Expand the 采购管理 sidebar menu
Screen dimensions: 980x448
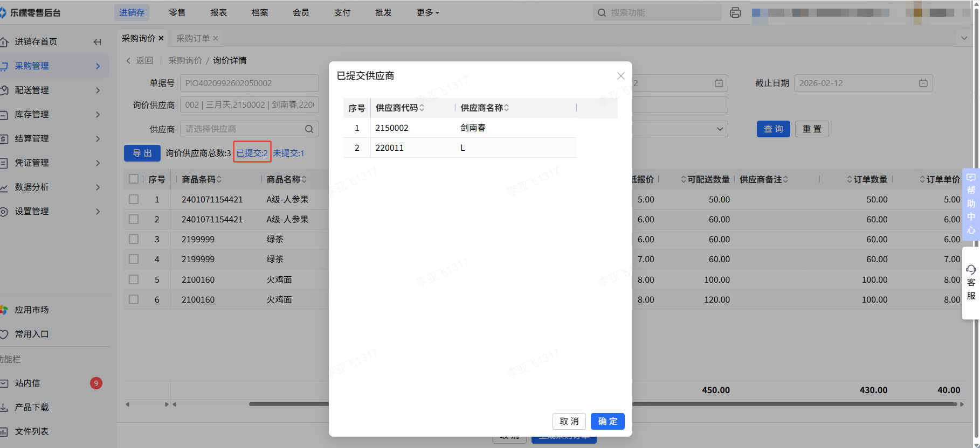click(54, 66)
